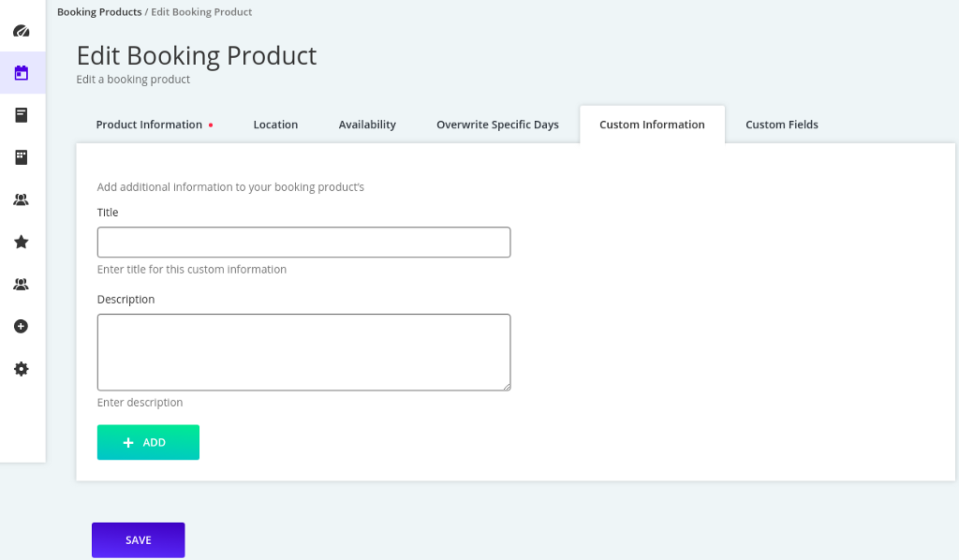Click the purple SAVE button

138,539
